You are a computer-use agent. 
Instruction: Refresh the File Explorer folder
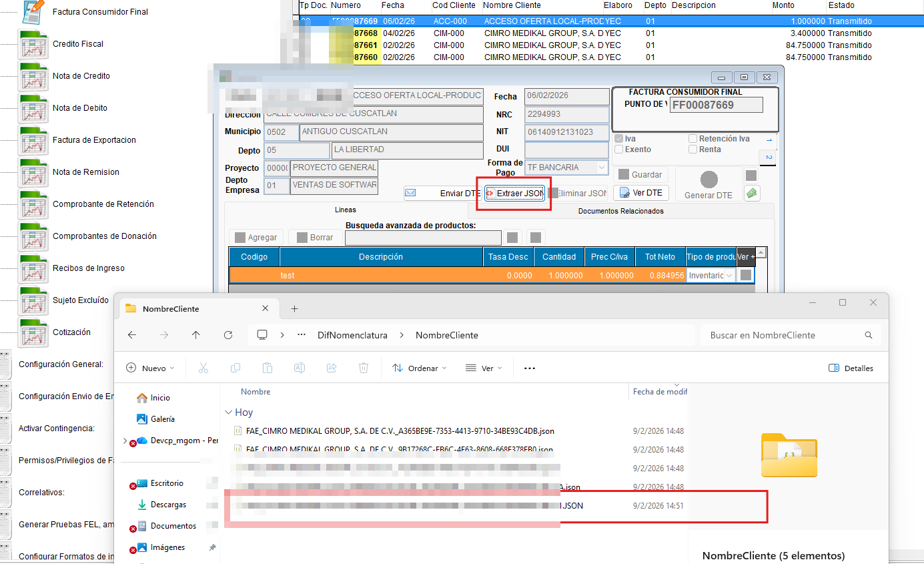(228, 335)
